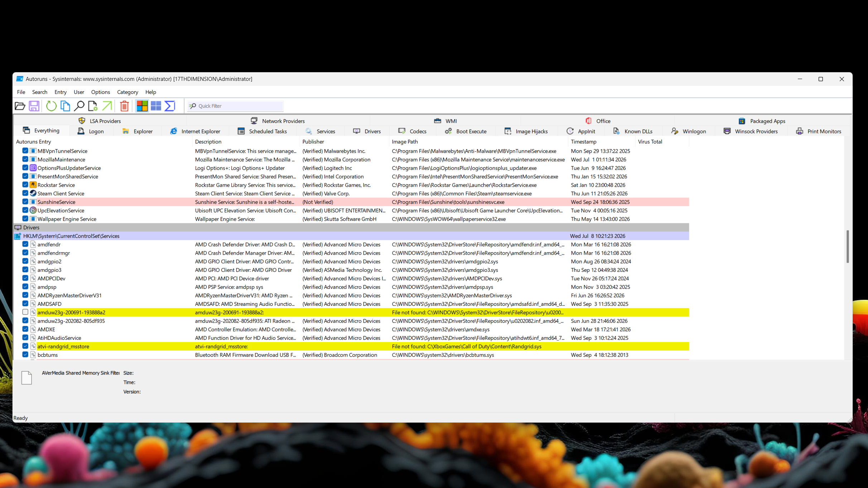The image size is (868, 488).
Task: Toggle the amdgpio3 driver checkbox
Action: [x=25, y=270]
